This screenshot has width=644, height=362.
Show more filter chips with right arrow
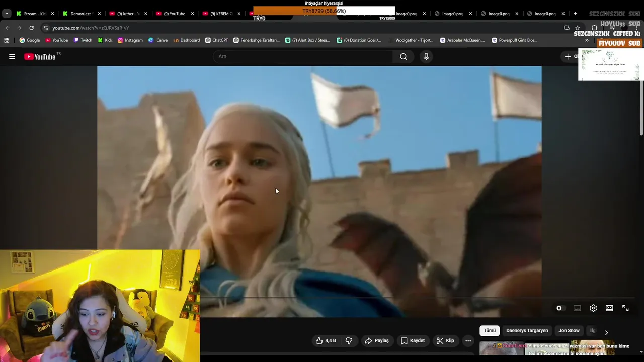[x=606, y=332]
